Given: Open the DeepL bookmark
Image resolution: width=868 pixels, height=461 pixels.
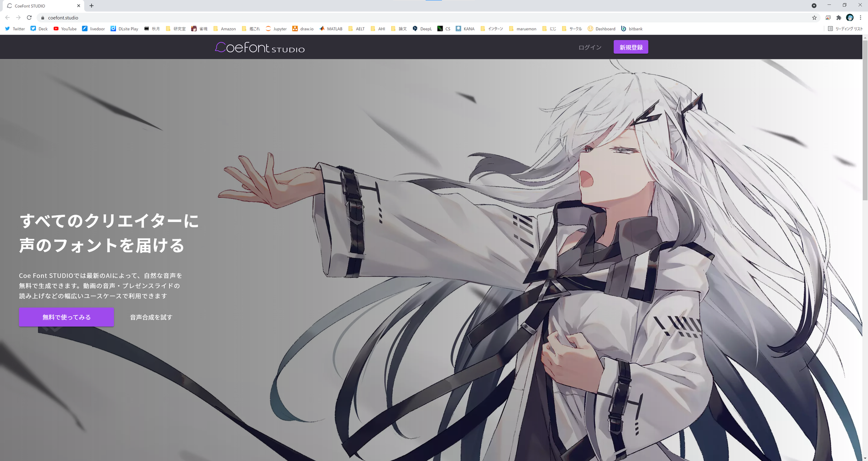Looking at the screenshot, I should [422, 29].
